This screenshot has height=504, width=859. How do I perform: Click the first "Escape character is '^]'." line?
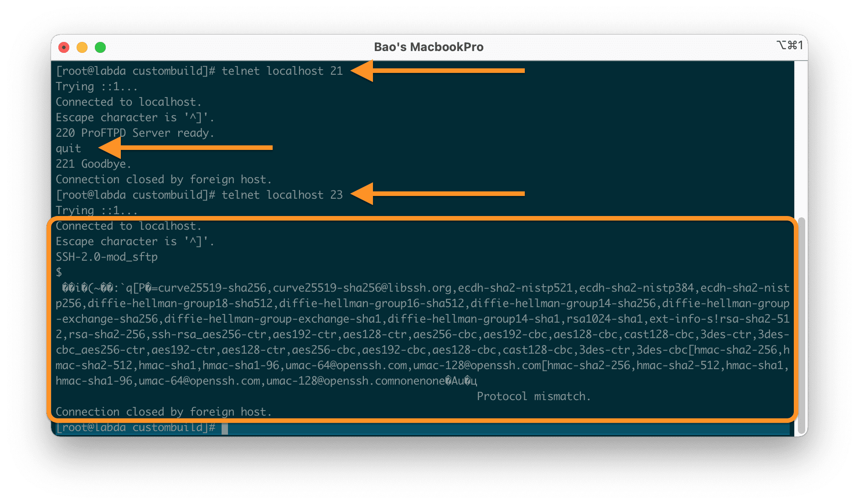coord(135,118)
